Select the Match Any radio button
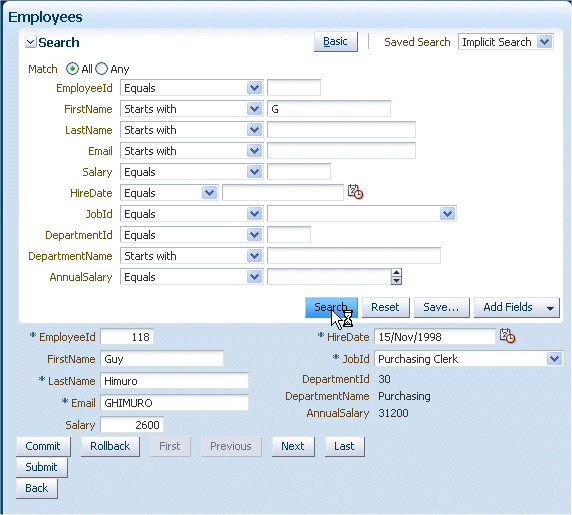 (x=101, y=69)
